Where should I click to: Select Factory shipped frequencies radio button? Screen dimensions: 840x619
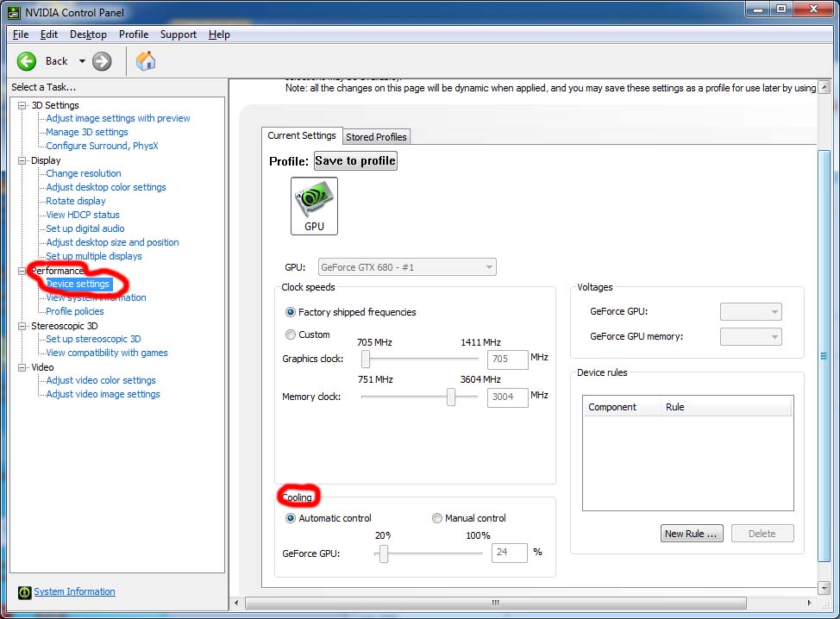291,312
